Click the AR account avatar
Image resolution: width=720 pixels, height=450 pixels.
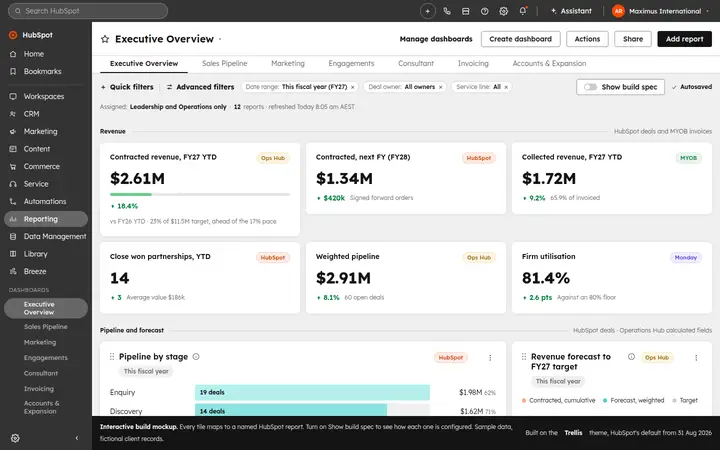[618, 11]
